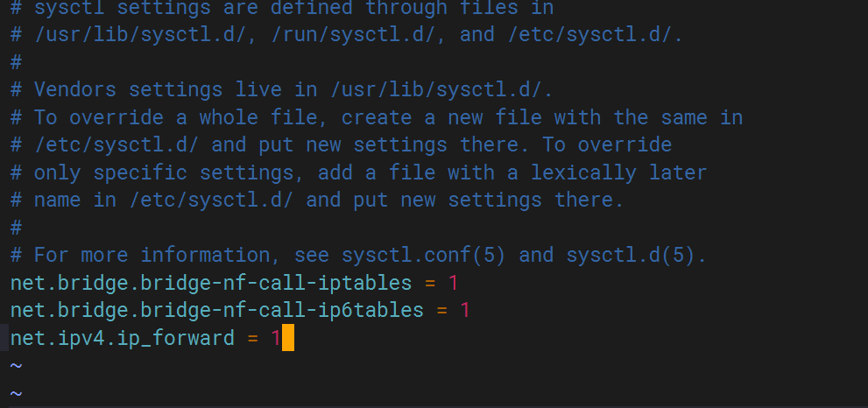Image resolution: width=868 pixels, height=408 pixels.
Task: Click the equals sign on the ip6tables line
Action: point(441,310)
